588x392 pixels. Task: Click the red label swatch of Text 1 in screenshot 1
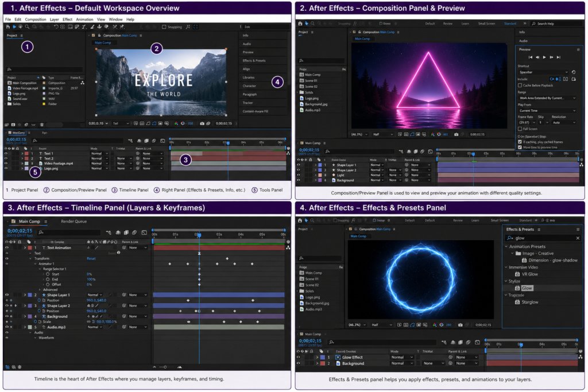[26, 154]
